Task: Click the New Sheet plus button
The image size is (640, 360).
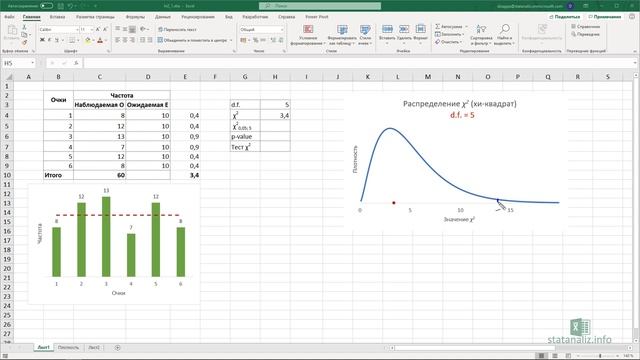Action: (x=118, y=347)
